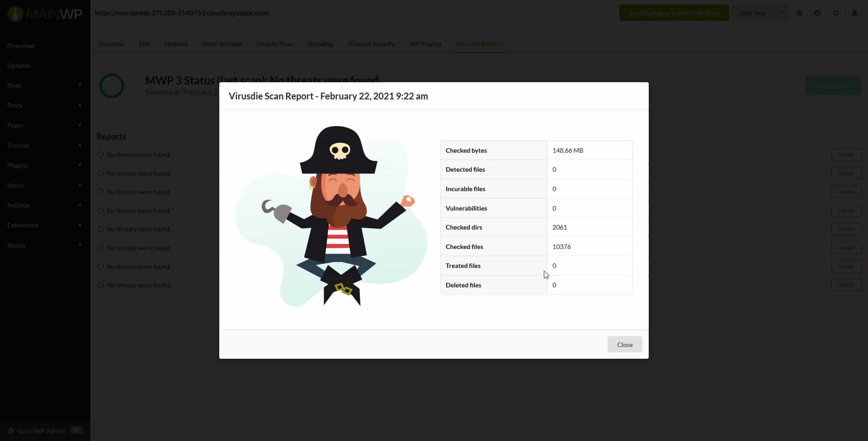
Task: Open the Sites sidebar menu item
Action: pos(14,85)
